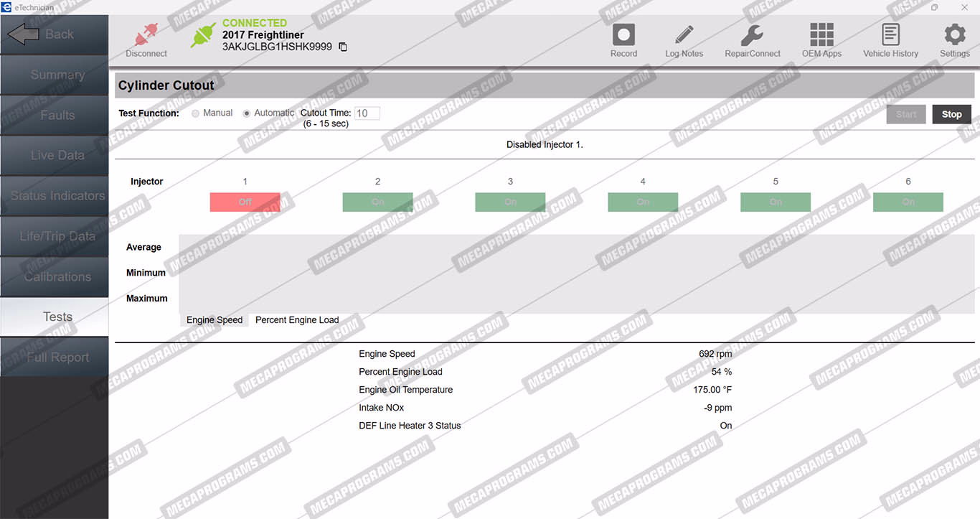Click the Disconnect plug icon
This screenshot has width=980, height=519.
146,36
